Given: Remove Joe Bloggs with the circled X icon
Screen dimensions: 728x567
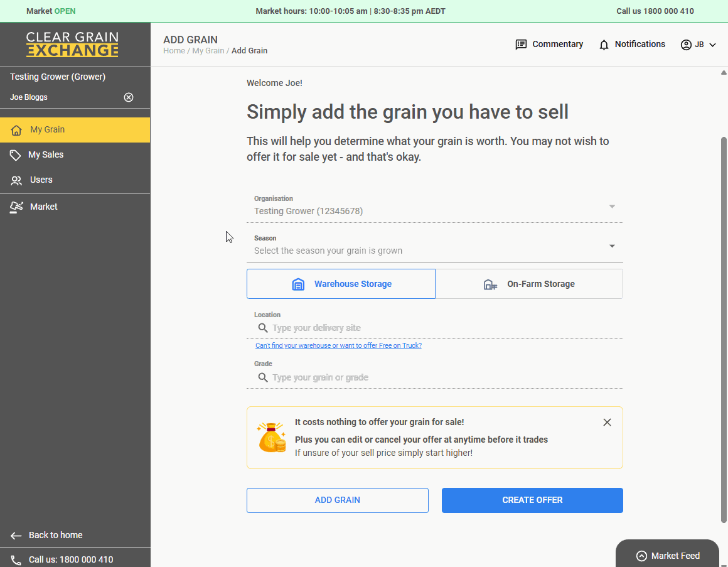Looking at the screenshot, I should pyautogui.click(x=129, y=97).
